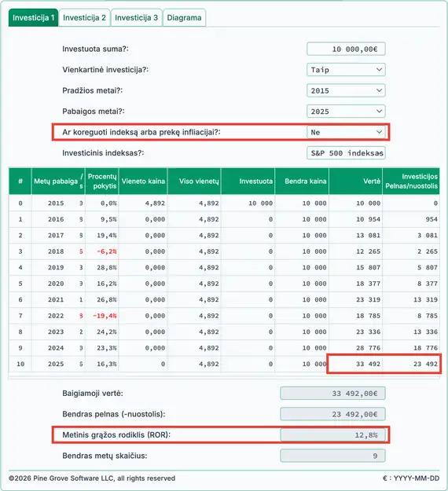
Task: Click the Vertė column header
Action: point(356,181)
